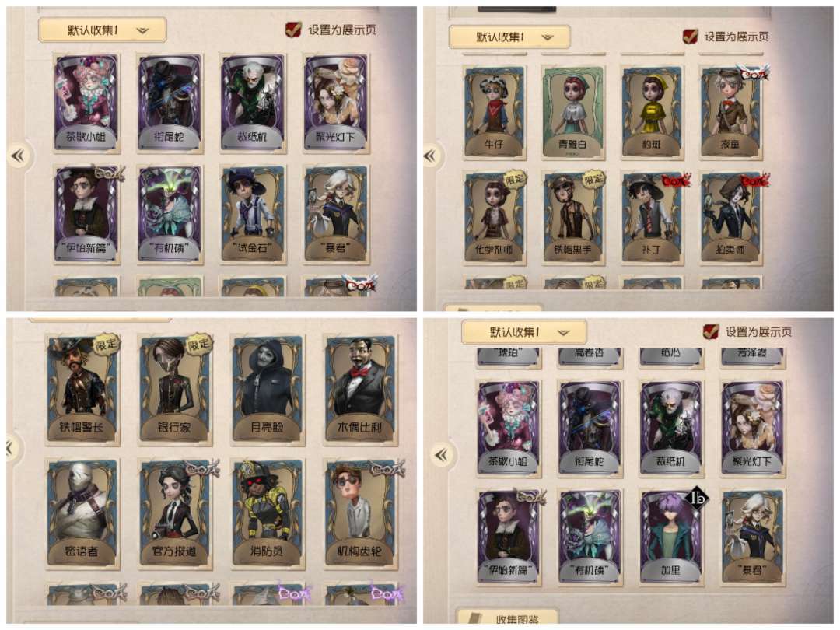Image resolution: width=840 pixels, height=630 pixels.
Task: Choose the 月亮脸 masked costume card
Action: [x=267, y=389]
